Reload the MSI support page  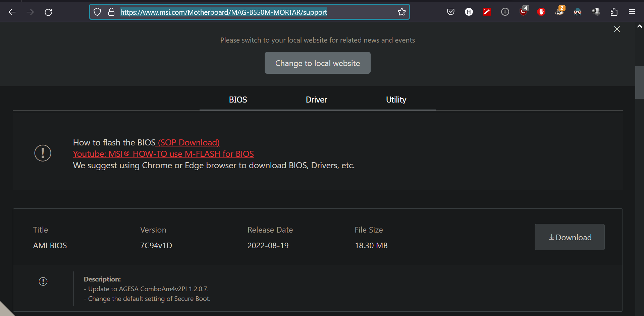[48, 12]
